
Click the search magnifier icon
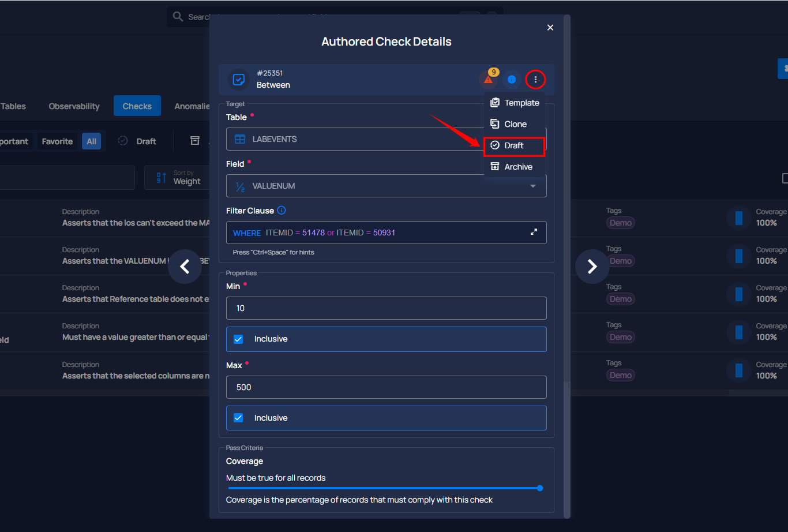click(178, 17)
